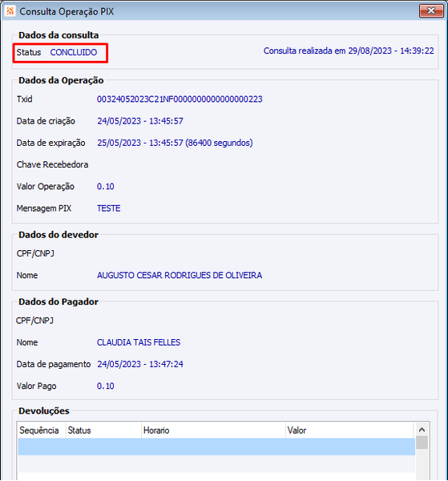This screenshot has height=481, width=448.
Task: Click creation date 24/05/2023 - 13:45:57
Action: coord(140,121)
